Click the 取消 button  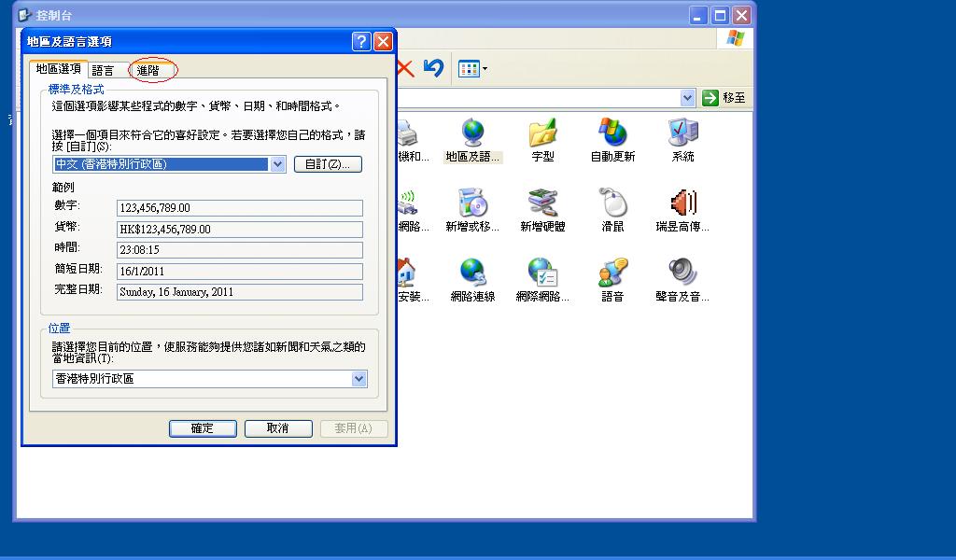coord(278,428)
